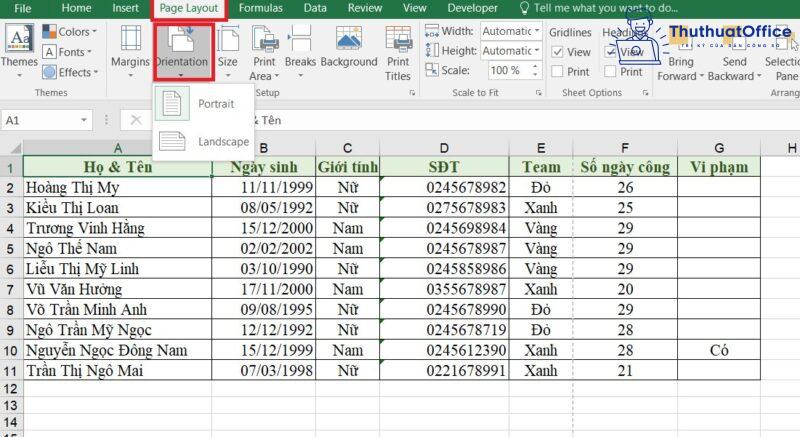Click the Select All corner triangle
Image resolution: width=800 pixels, height=437 pixels.
click(15, 148)
